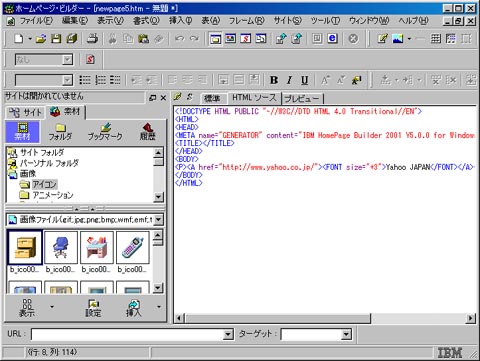
Task: Click the red S icon in second toolbar
Action: pos(90,60)
